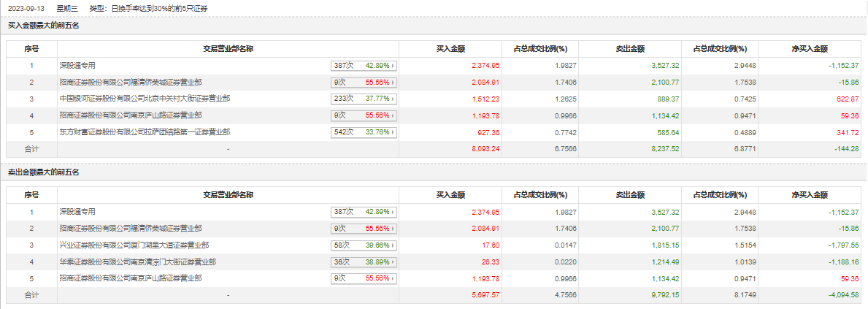The height and width of the screenshot is (309, 868).
Task: Click 买入金额 column header in top table
Action: point(450,49)
